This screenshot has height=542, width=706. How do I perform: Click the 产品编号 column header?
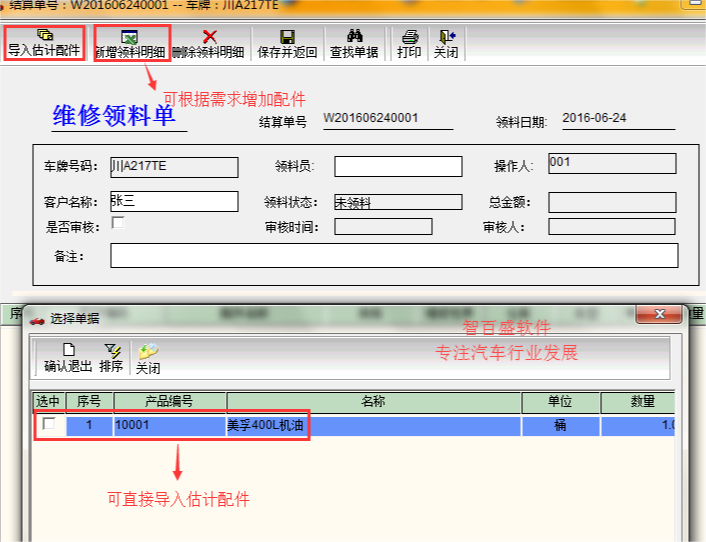coord(169,402)
